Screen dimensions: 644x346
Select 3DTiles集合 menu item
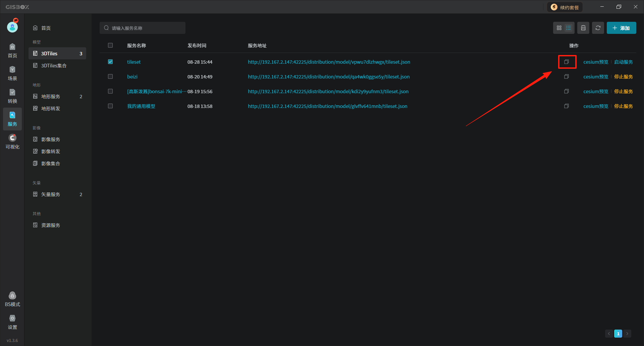point(54,66)
